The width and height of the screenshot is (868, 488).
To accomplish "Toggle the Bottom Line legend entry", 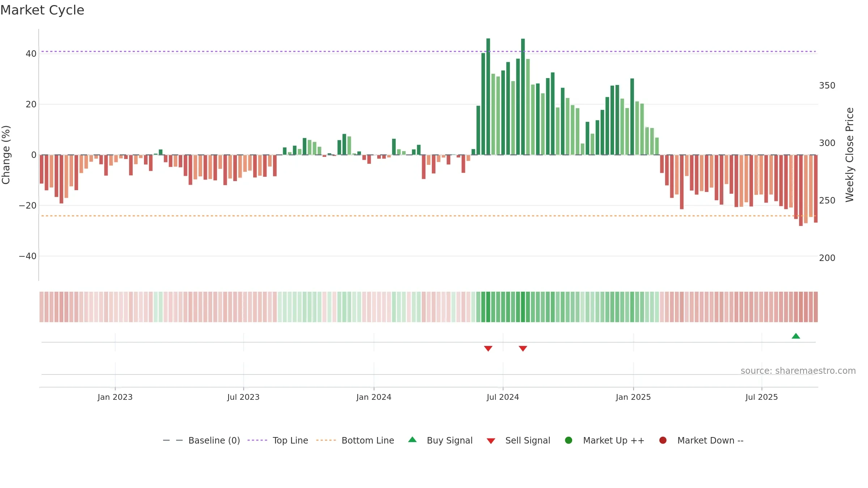I will click(x=355, y=440).
